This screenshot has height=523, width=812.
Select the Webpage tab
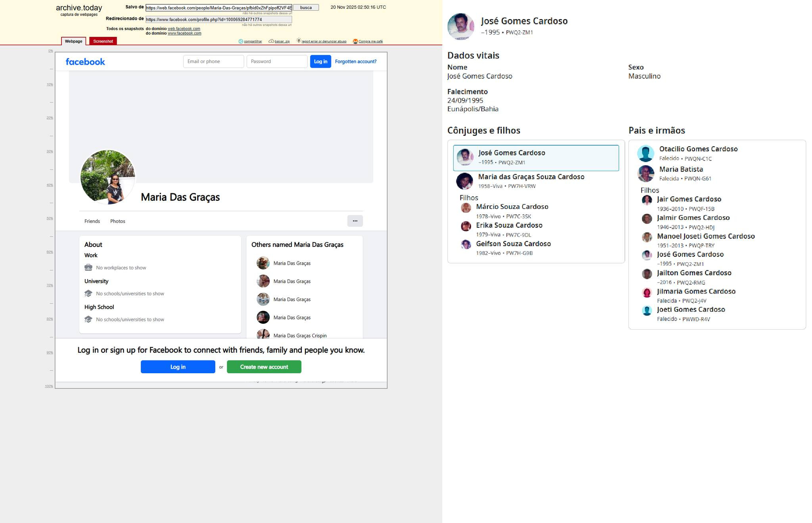(x=74, y=41)
